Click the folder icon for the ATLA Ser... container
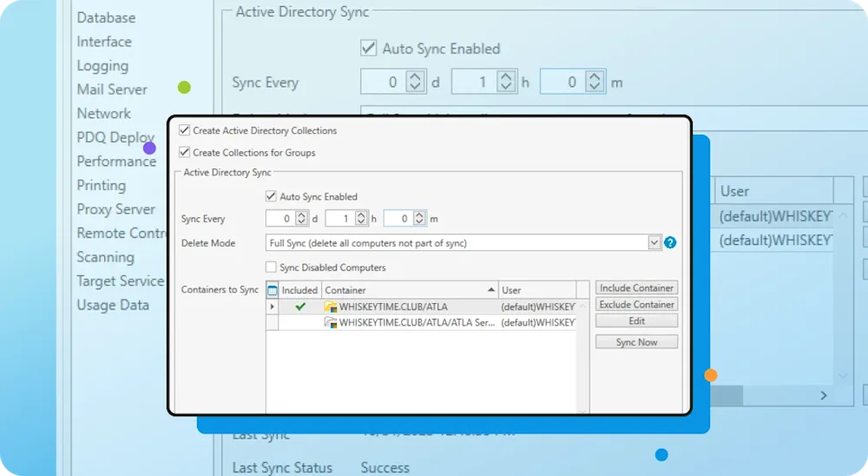 pyautogui.click(x=330, y=322)
